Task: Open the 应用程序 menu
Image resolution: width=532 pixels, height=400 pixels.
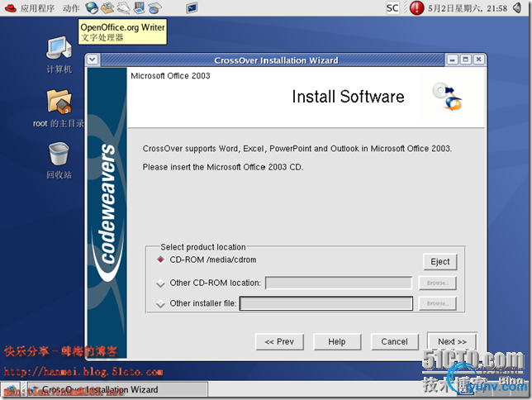Action: pyautogui.click(x=37, y=8)
